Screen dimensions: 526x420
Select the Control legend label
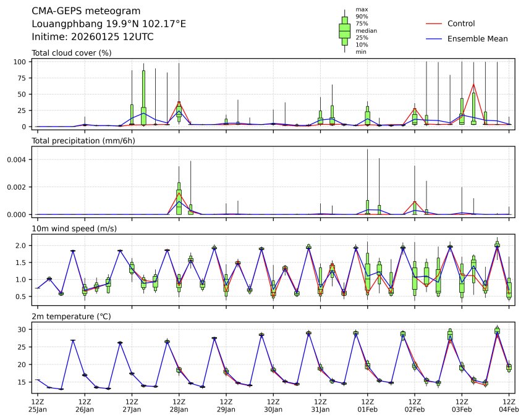pos(460,23)
